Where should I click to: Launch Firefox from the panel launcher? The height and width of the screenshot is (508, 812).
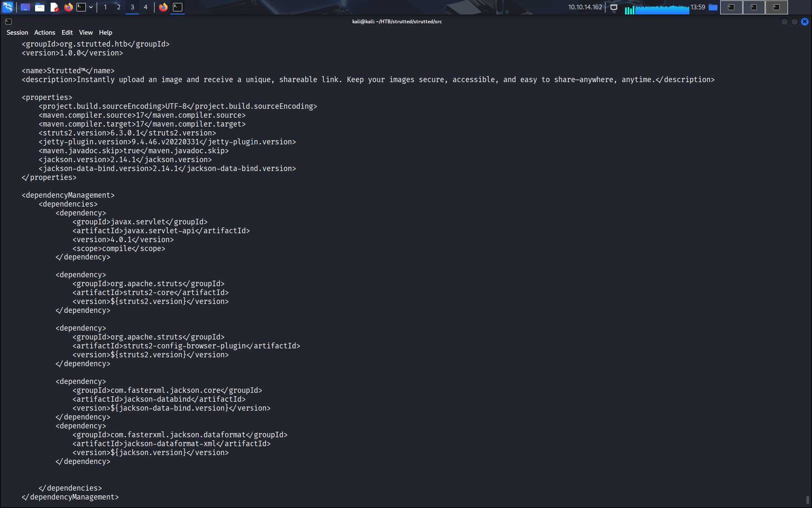tap(68, 7)
